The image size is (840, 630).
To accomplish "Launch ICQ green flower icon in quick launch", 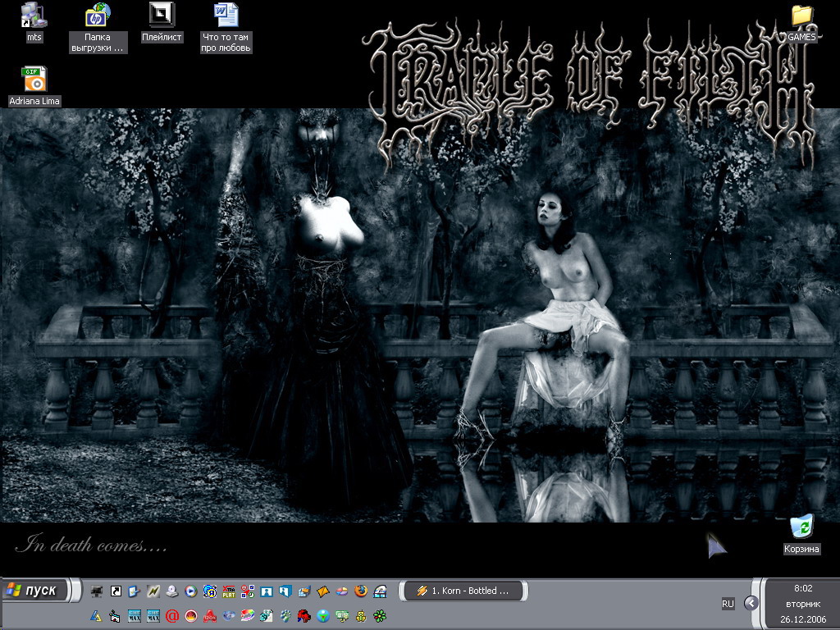I will click(380, 615).
